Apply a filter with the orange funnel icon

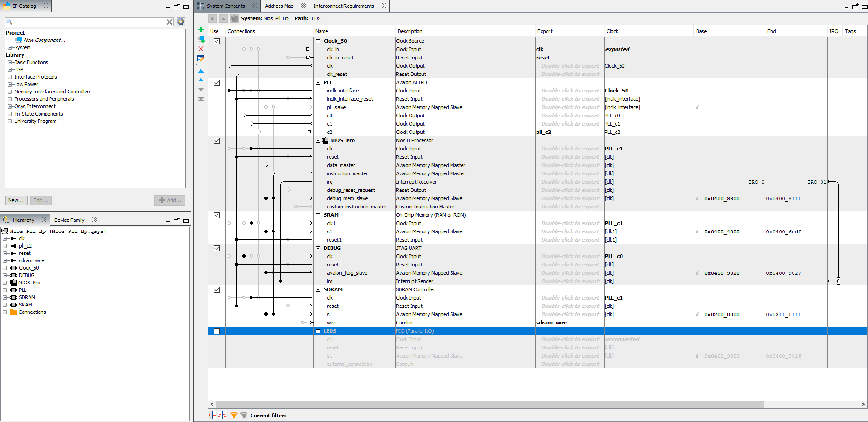point(234,415)
